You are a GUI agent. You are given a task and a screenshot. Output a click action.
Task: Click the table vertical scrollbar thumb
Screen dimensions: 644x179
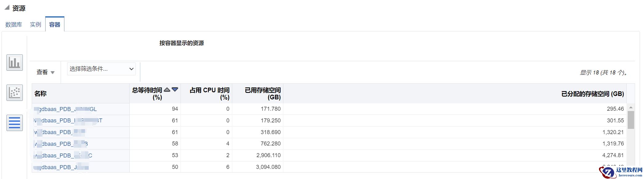(x=630, y=120)
